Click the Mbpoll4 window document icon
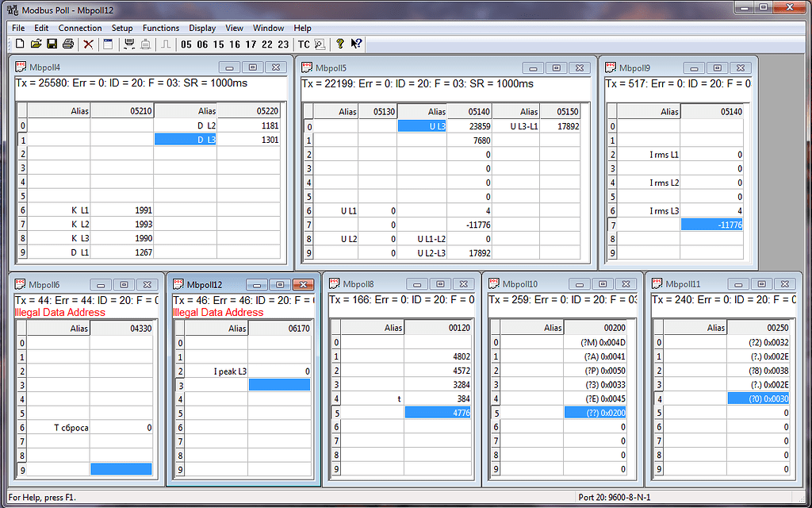The image size is (812, 508). (21, 67)
